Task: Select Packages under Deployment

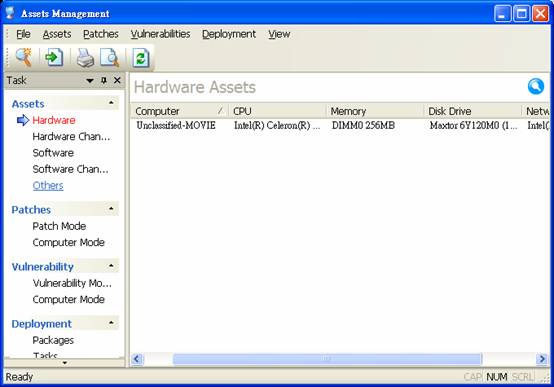Action: tap(53, 340)
